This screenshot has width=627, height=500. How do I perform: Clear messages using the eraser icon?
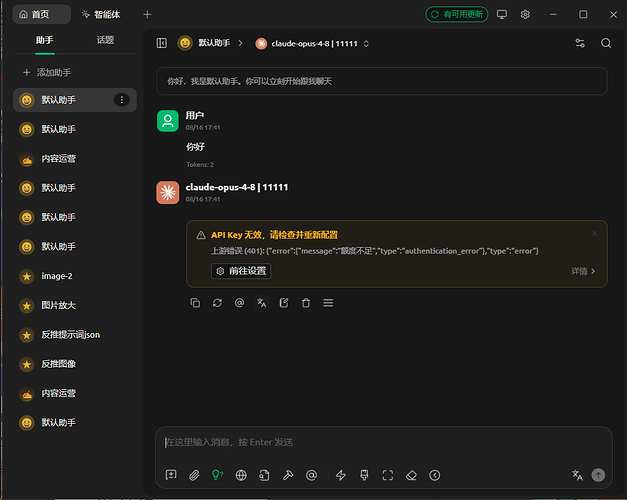click(x=411, y=475)
